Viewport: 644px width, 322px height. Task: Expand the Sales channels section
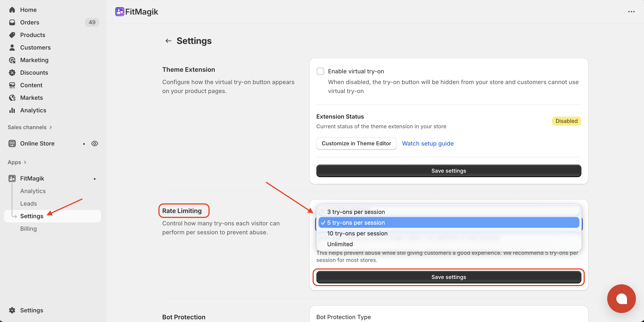[30, 127]
